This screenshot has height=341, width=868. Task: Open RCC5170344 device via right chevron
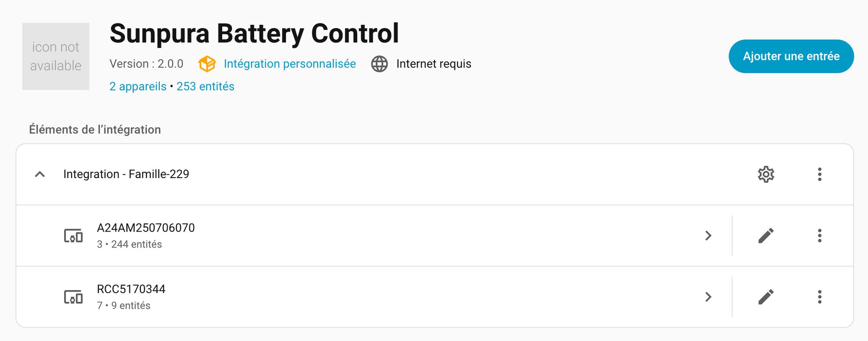point(708,297)
